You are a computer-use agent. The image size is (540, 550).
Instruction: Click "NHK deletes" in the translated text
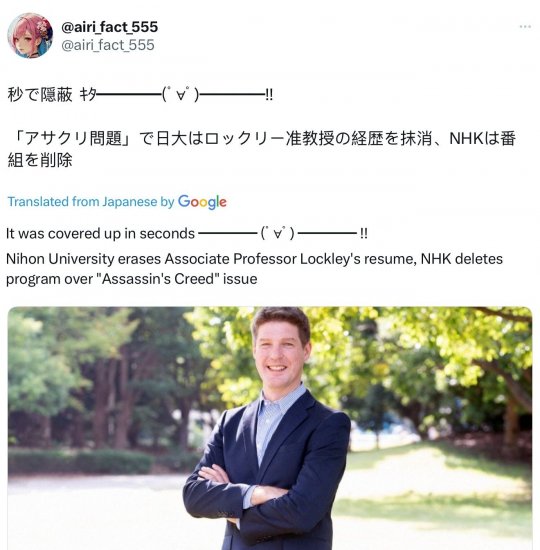coord(462,259)
